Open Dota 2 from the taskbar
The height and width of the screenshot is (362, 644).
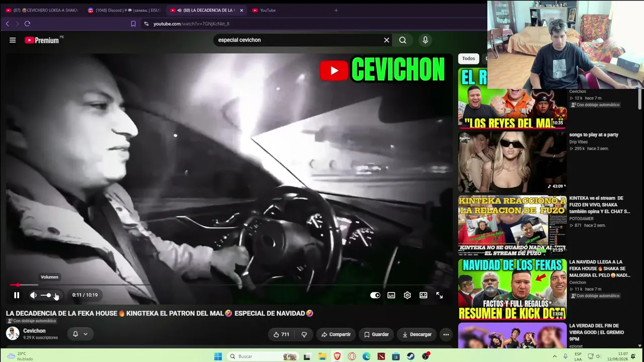[381, 356]
